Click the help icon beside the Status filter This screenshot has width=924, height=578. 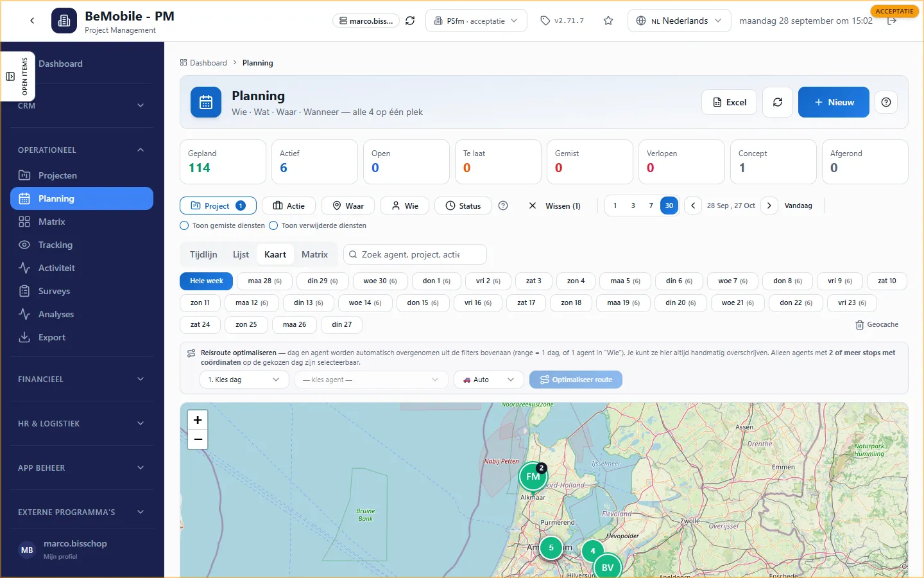click(x=503, y=206)
